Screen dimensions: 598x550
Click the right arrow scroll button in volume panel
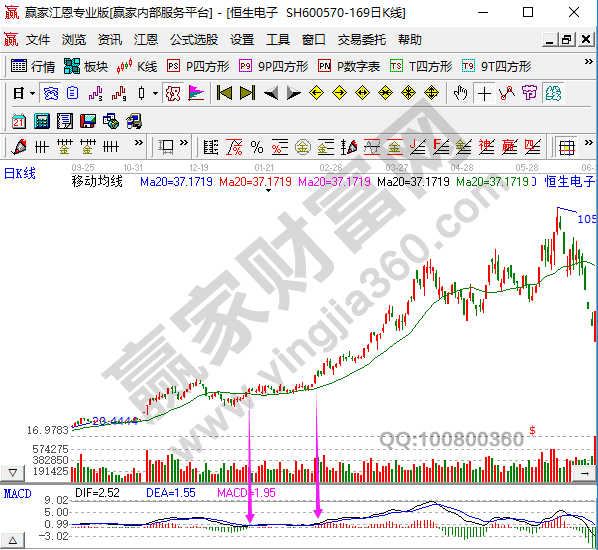585,473
